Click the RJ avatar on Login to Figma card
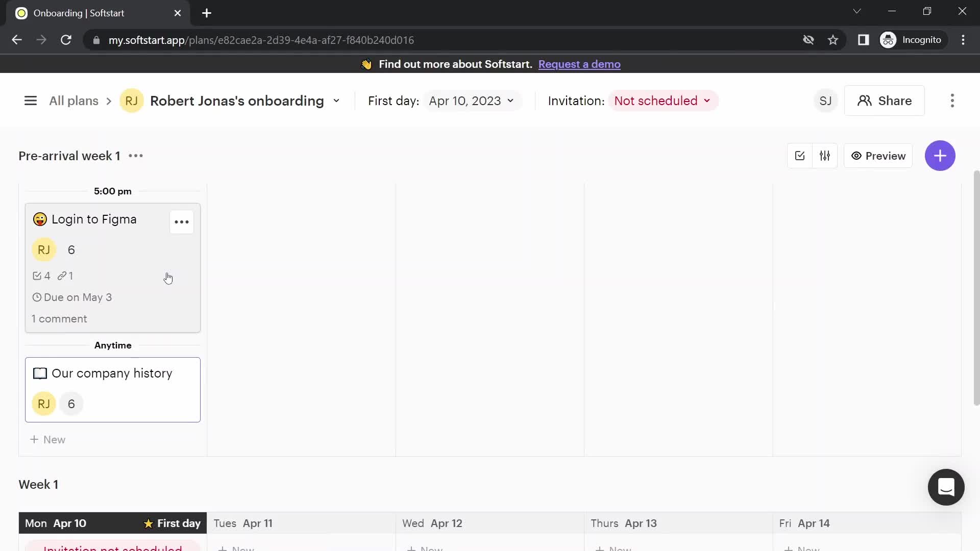Screen dimensions: 980x551 pos(43,249)
